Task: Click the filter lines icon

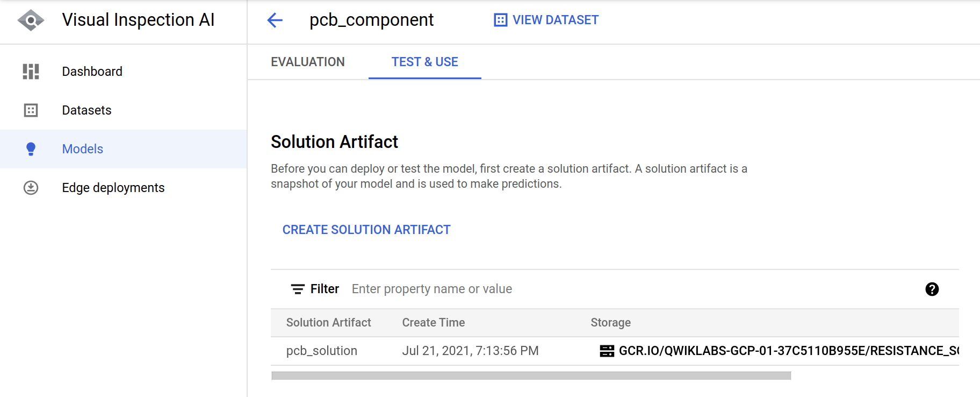Action: (297, 289)
